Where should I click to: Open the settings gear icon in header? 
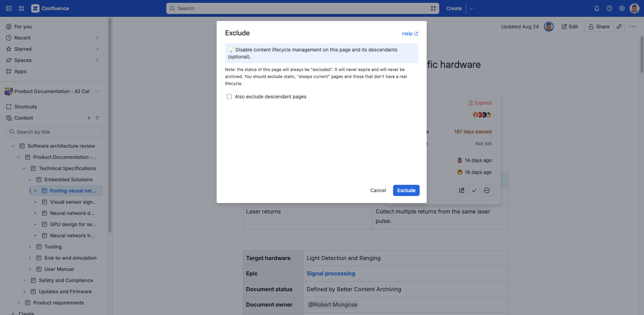pos(622,8)
